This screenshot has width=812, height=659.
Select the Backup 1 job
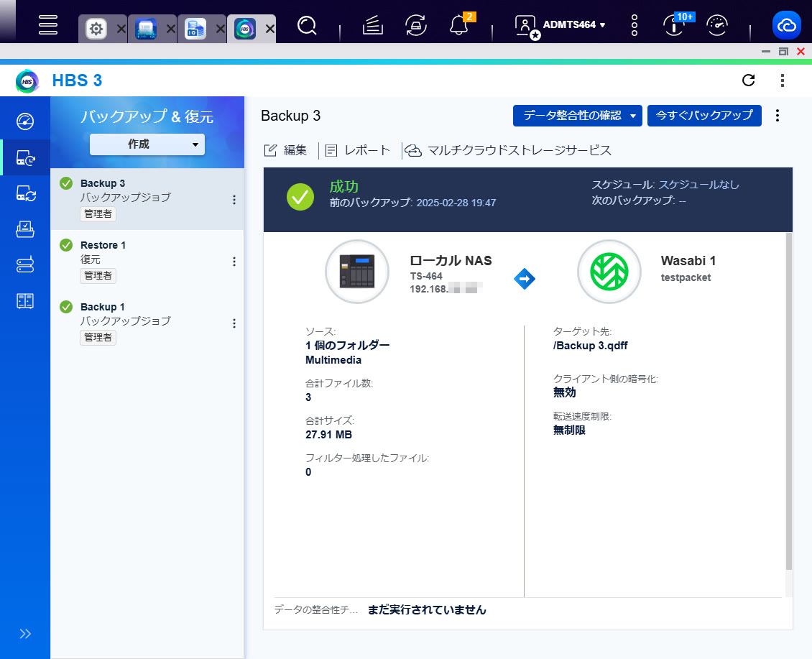pyautogui.click(x=147, y=322)
